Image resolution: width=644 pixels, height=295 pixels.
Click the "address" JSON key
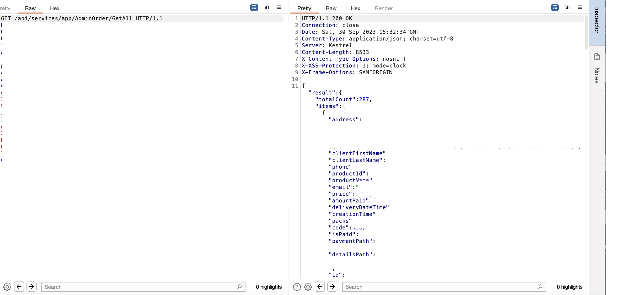click(343, 120)
